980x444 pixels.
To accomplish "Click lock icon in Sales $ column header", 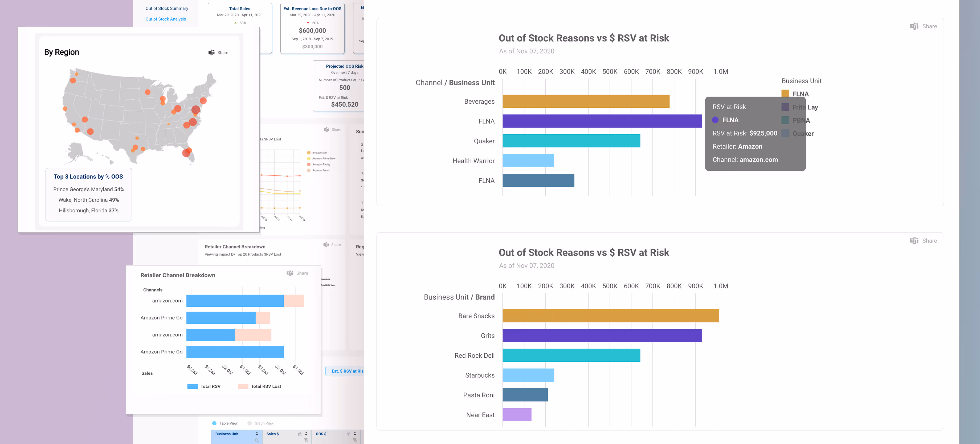I will (300, 434).
